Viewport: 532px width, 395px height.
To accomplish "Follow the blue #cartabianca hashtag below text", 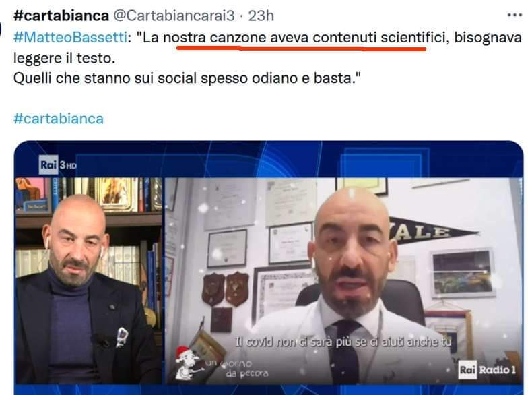I will [59, 119].
